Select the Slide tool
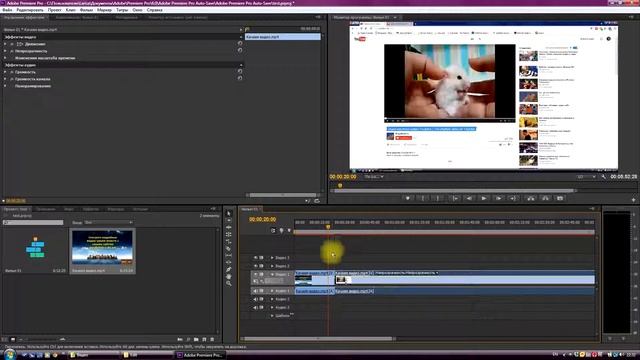 click(x=229, y=262)
